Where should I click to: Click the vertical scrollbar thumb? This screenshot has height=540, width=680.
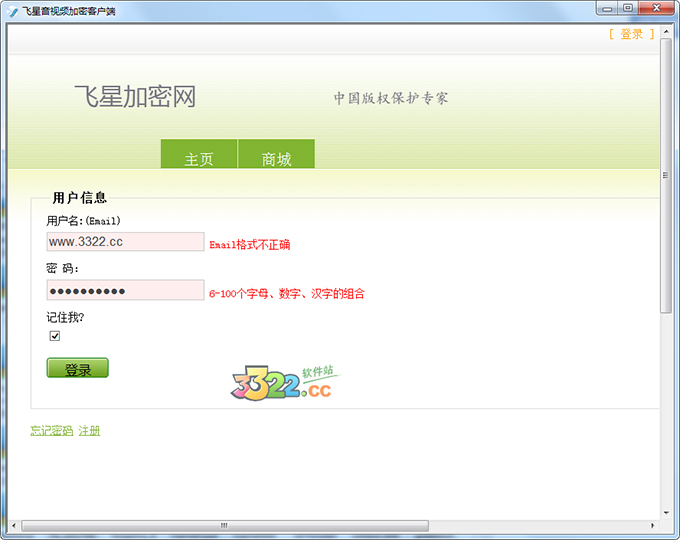coord(666,175)
